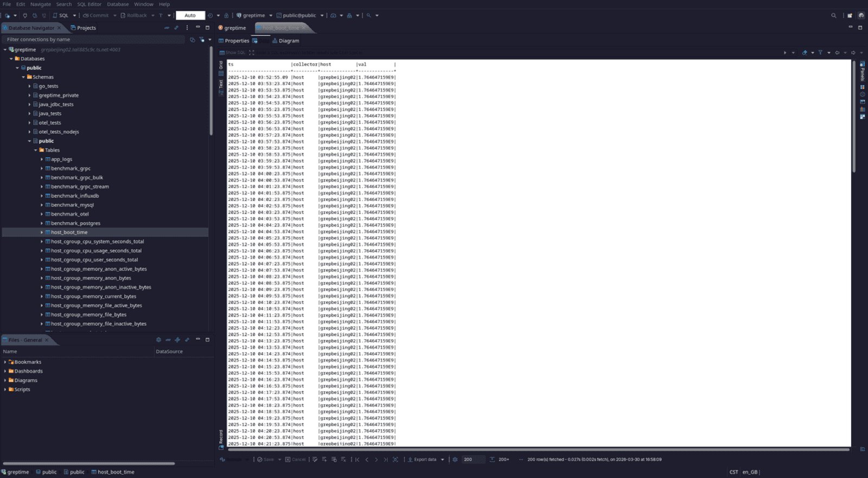868x478 pixels.
Task: Click the Export data button
Action: 422,459
